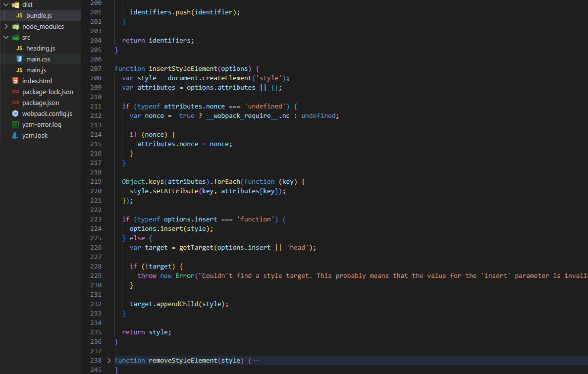
Task: Click on 'document.createElement' in line 208
Action: [210, 78]
